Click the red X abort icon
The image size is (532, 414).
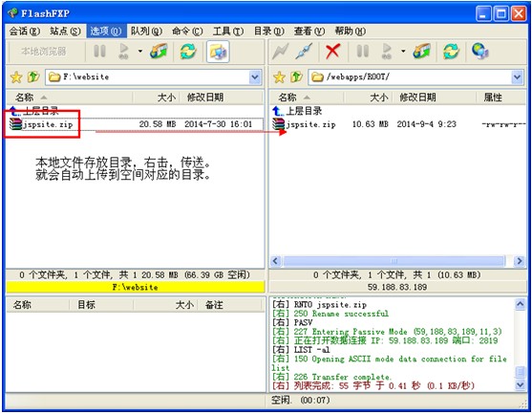332,52
